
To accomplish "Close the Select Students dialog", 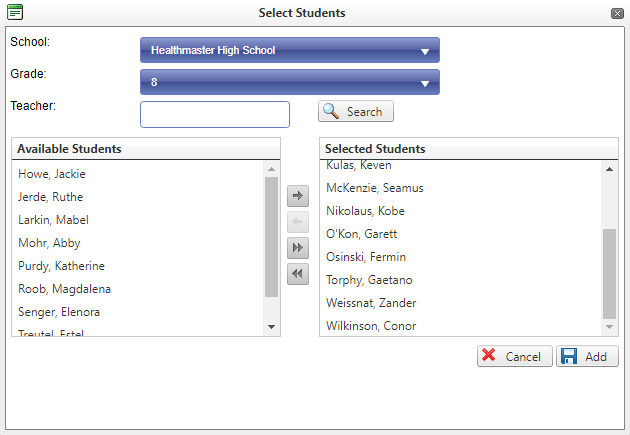I will click(x=617, y=13).
